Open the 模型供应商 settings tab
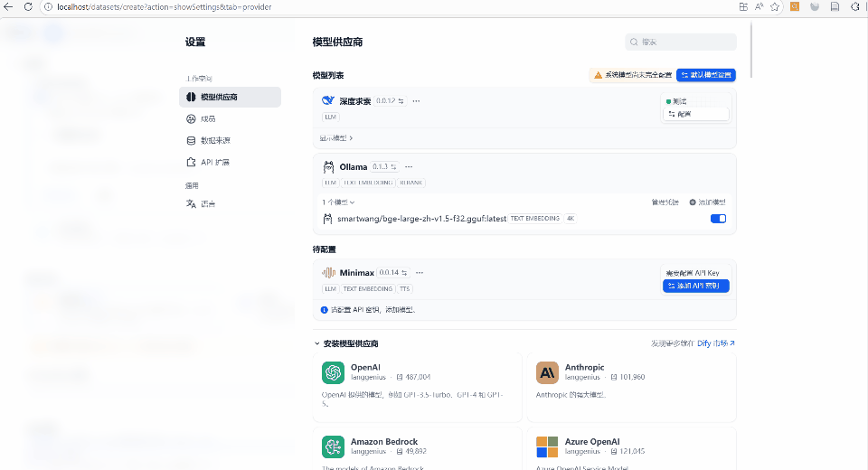The height and width of the screenshot is (470, 868). [230, 97]
